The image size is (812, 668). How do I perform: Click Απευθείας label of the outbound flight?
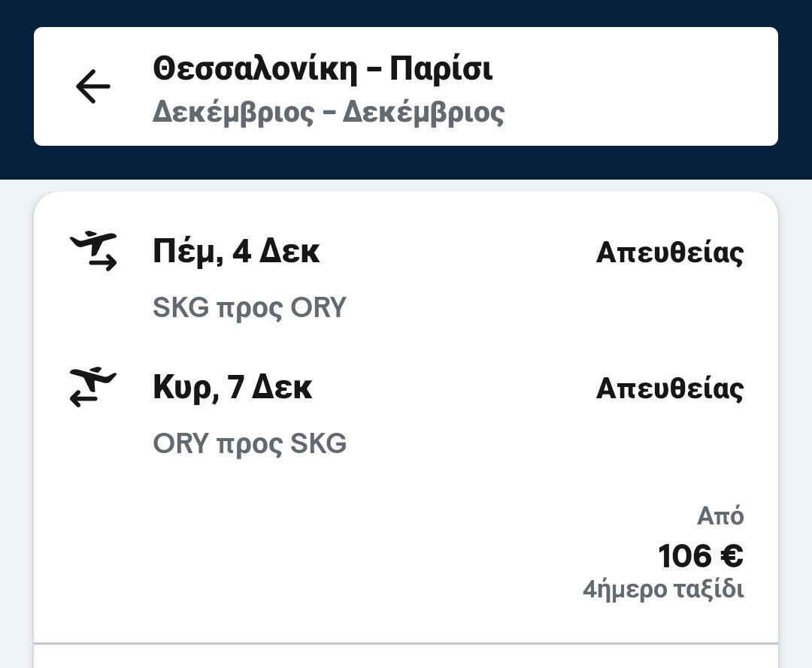[669, 253]
